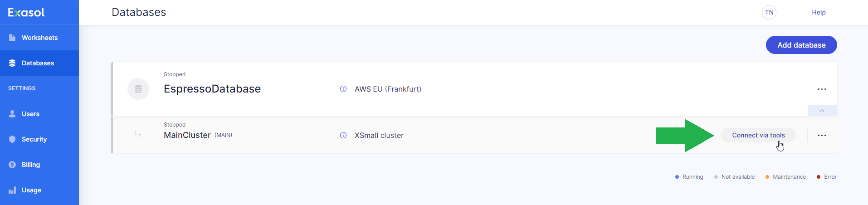The width and height of the screenshot is (868, 205).
Task: Open the Help link
Action: pos(819,12)
